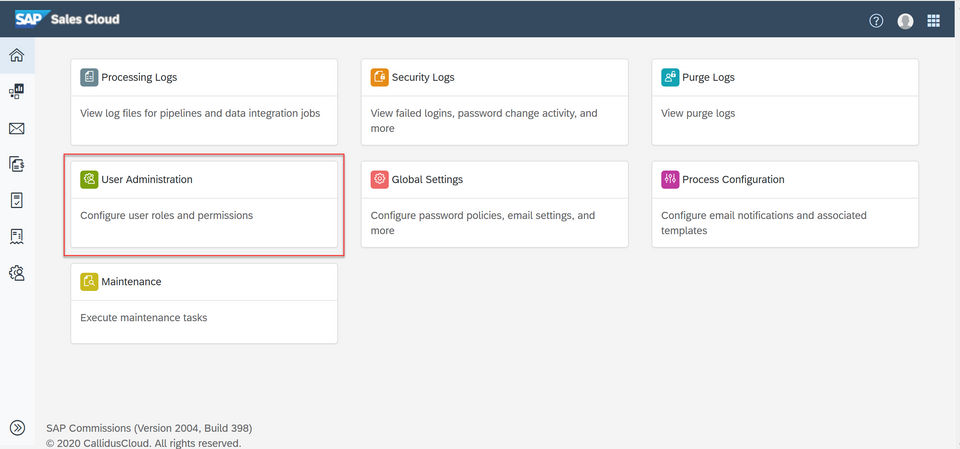Open the app launcher grid icon

pyautogui.click(x=934, y=20)
